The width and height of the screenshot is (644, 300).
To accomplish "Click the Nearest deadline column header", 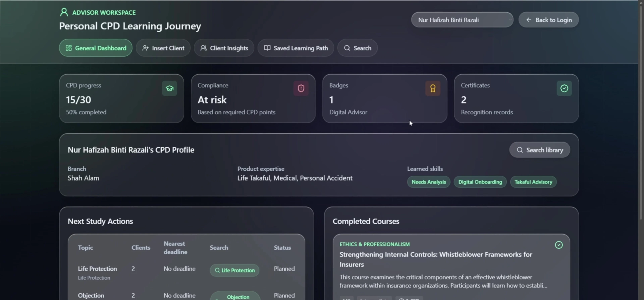I will point(175,248).
